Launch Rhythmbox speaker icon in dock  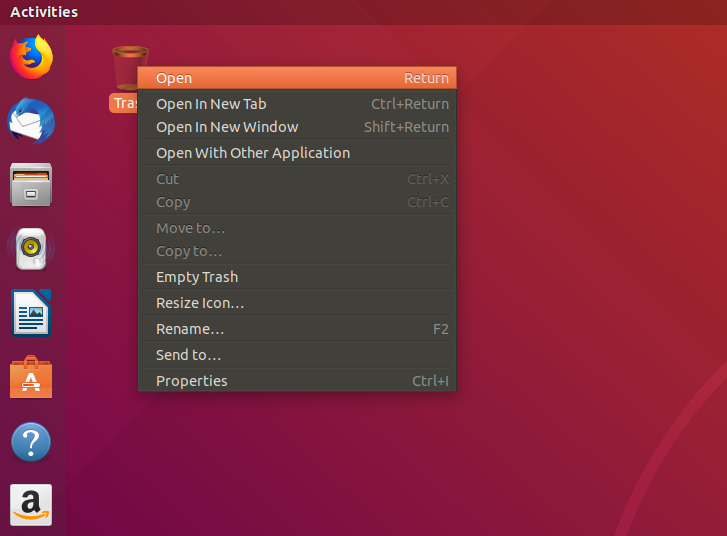(x=31, y=249)
